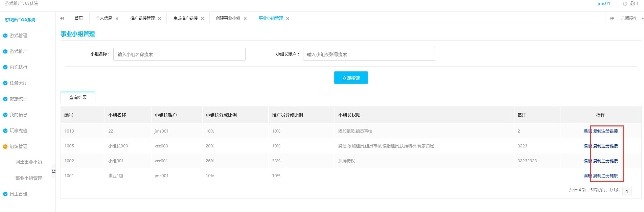Click the 退出 logout power icon
Image resolution: width=644 pixels, height=212 pixels.
tap(625, 4)
